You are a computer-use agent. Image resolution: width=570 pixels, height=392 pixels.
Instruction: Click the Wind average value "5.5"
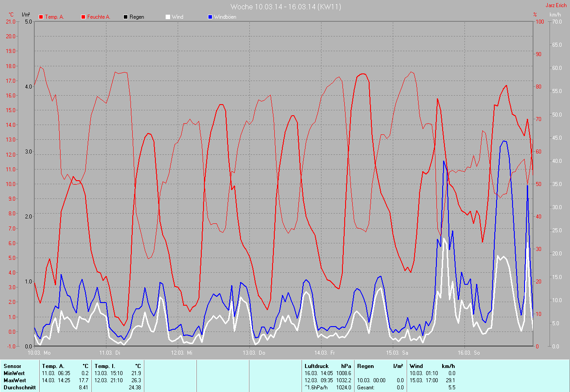[x=452, y=388]
